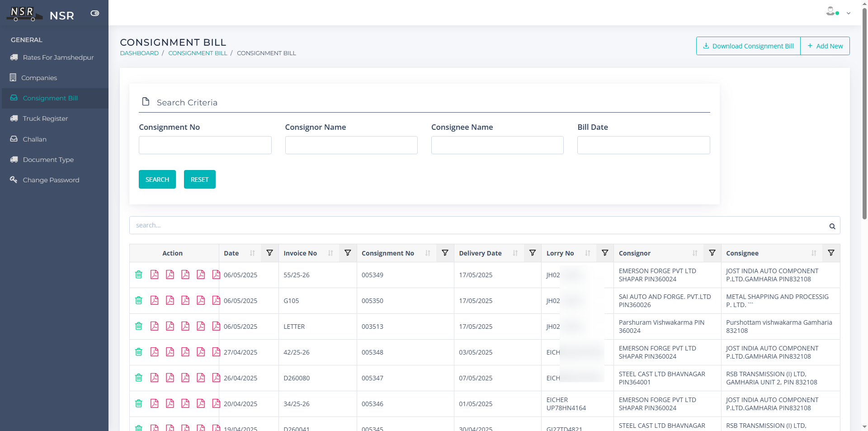Select Consignment Bill in the sidebar

(x=54, y=98)
